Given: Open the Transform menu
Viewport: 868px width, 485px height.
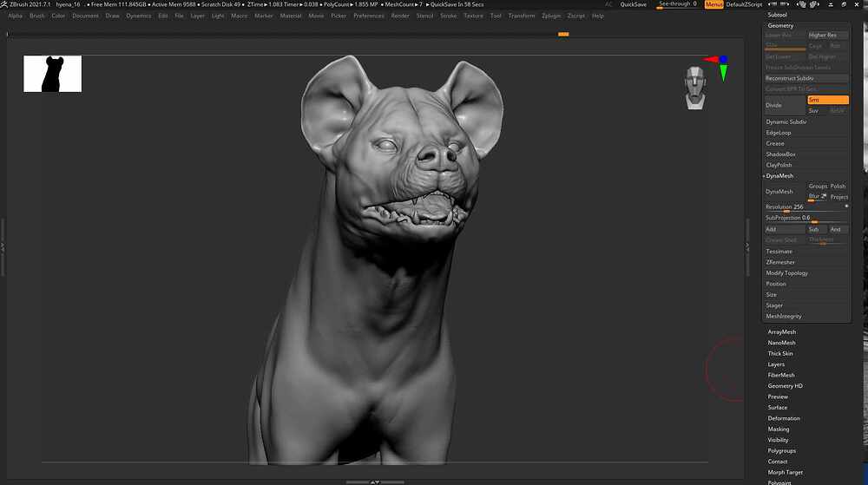Looking at the screenshot, I should 522,16.
